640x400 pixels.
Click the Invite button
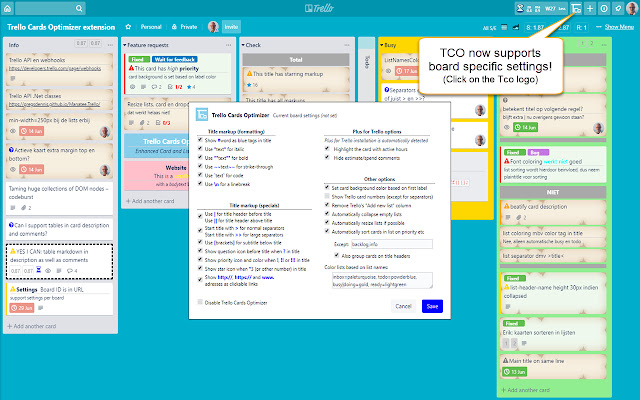[x=231, y=27]
